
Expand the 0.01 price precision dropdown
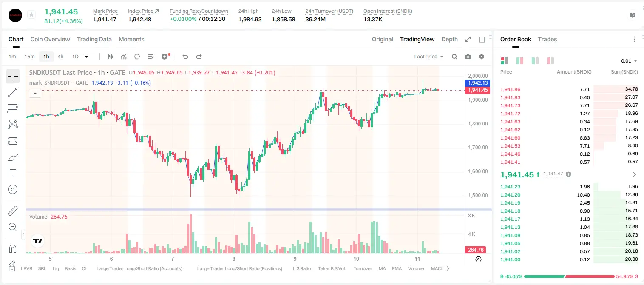629,61
